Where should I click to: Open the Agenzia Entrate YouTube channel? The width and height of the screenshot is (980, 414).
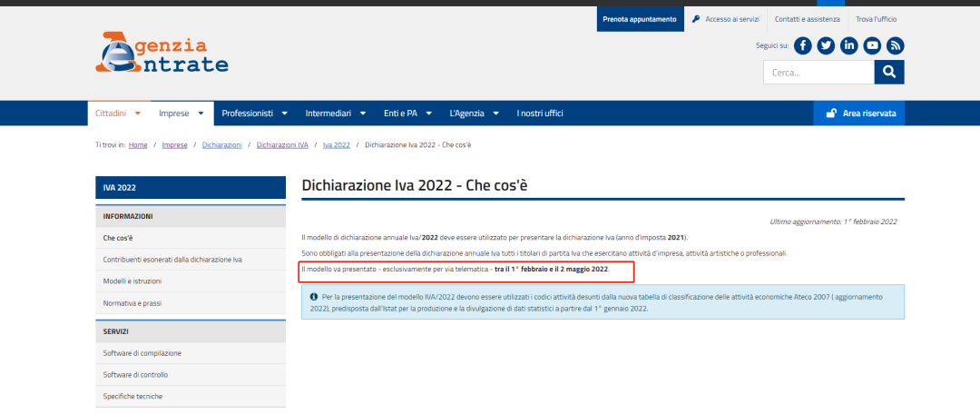pyautogui.click(x=872, y=45)
